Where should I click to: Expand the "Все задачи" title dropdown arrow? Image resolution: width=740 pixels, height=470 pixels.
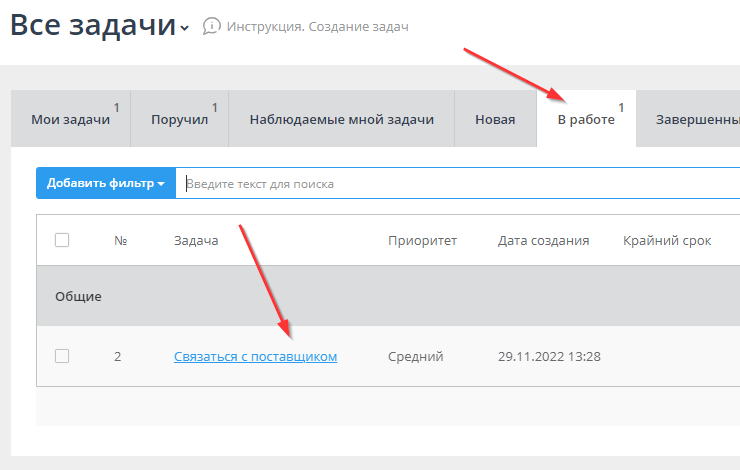point(184,29)
